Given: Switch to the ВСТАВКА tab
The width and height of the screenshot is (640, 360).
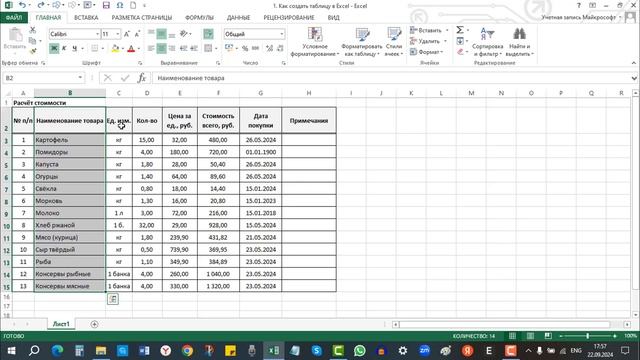Looking at the screenshot, I should (86, 18).
